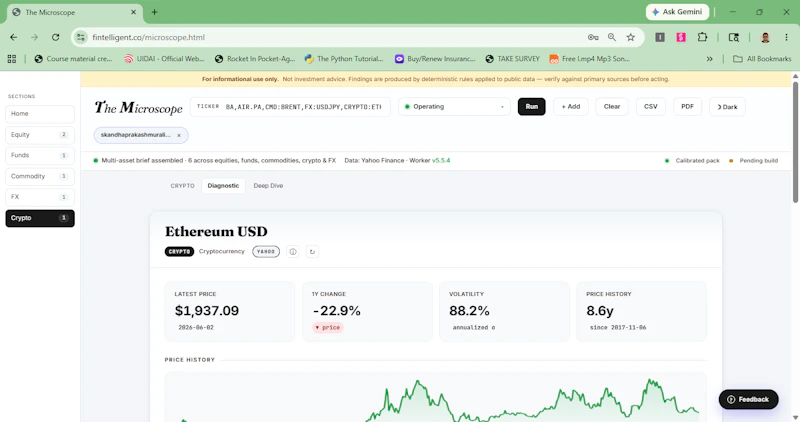This screenshot has width=800, height=422.
Task: Show more bookmarks chevron
Action: tap(709, 59)
